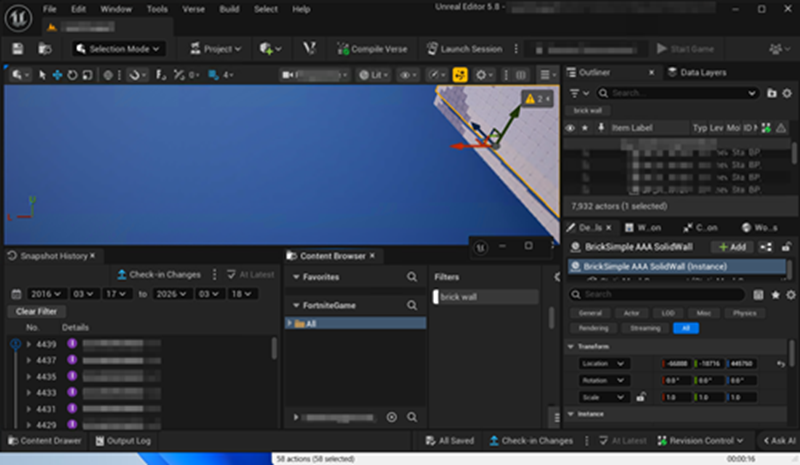Viewport: 800px width, 465px height.
Task: Enable the Physics property filter
Action: pyautogui.click(x=744, y=313)
